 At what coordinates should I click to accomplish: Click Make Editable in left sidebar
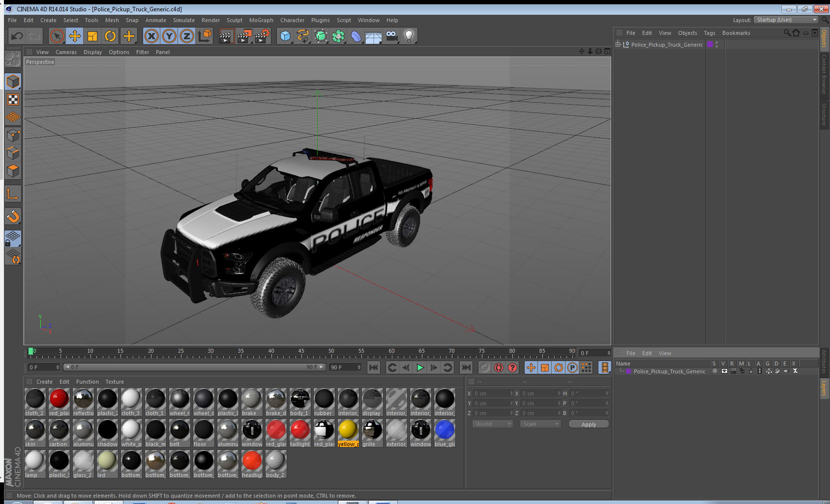13,59
